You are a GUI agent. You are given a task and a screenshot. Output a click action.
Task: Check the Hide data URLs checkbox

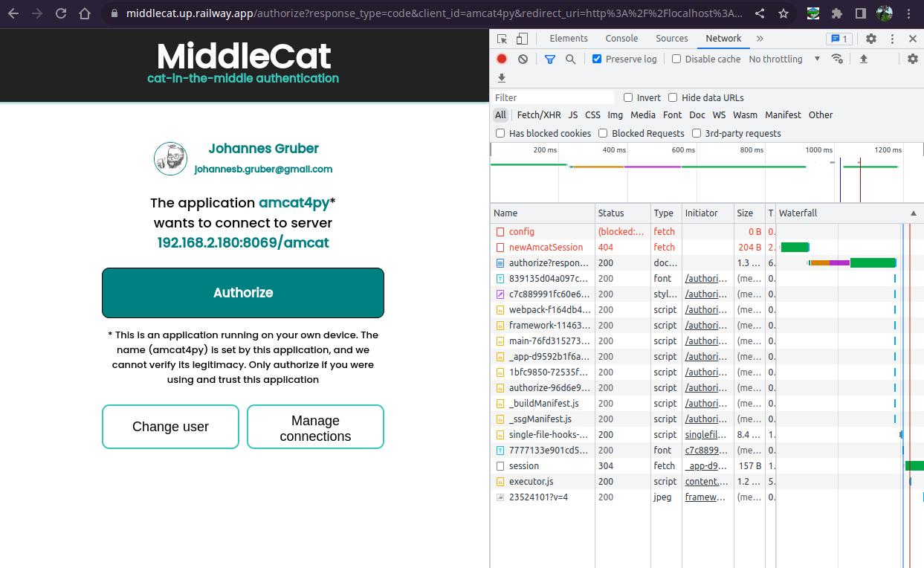tap(673, 97)
